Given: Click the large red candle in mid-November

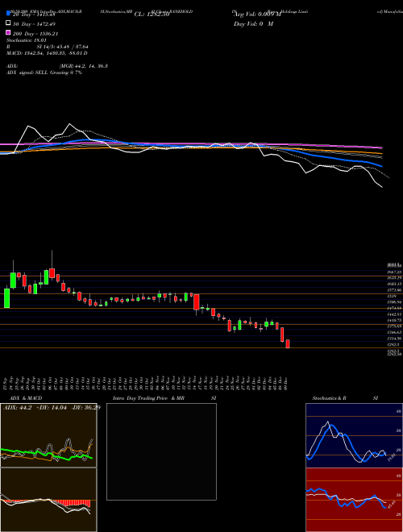Looking at the screenshot, I should [197, 302].
